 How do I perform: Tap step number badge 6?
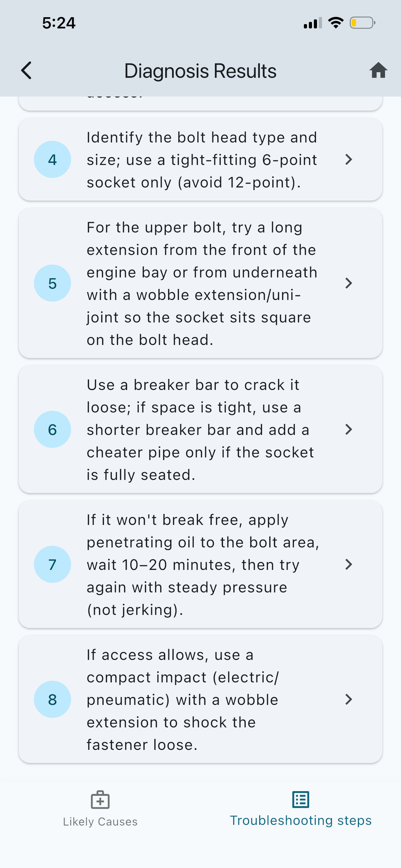(52, 429)
